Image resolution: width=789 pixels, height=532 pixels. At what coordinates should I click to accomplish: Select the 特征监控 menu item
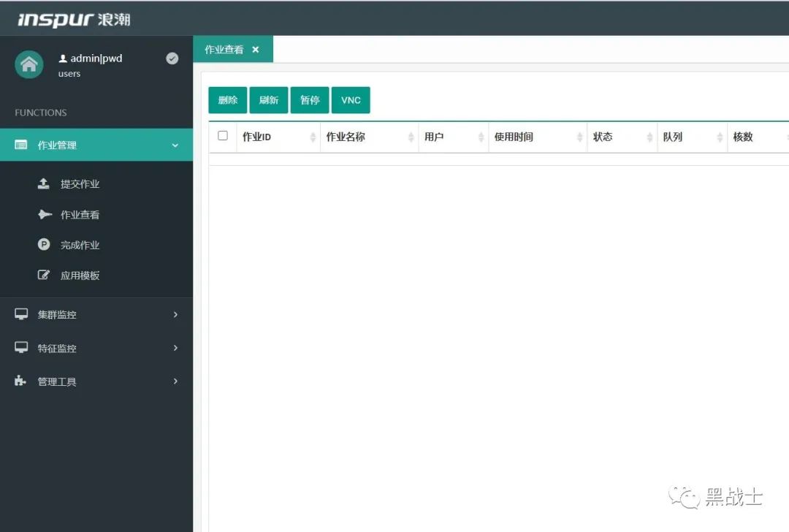click(96, 348)
